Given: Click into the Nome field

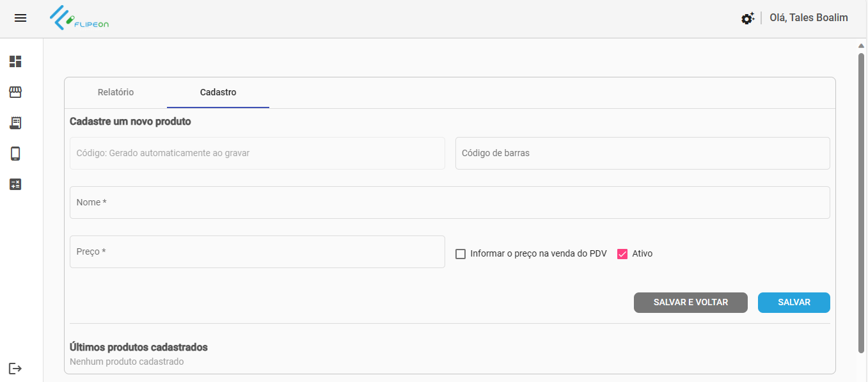Looking at the screenshot, I should point(450,203).
